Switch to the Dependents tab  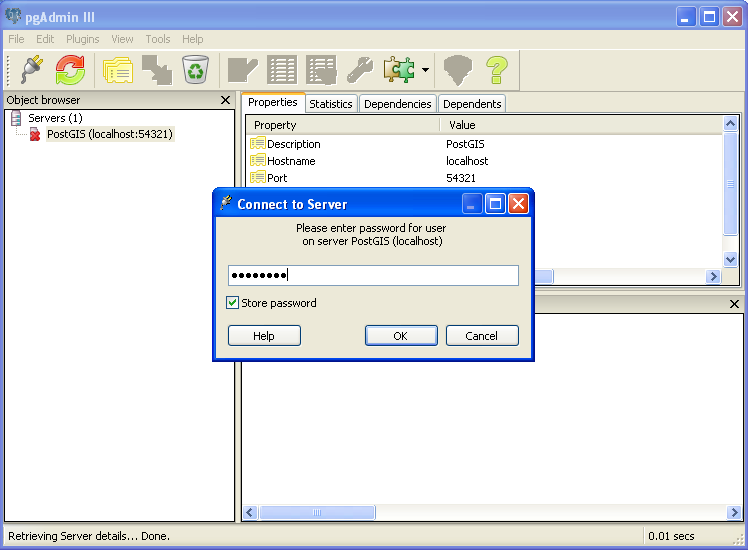click(472, 104)
